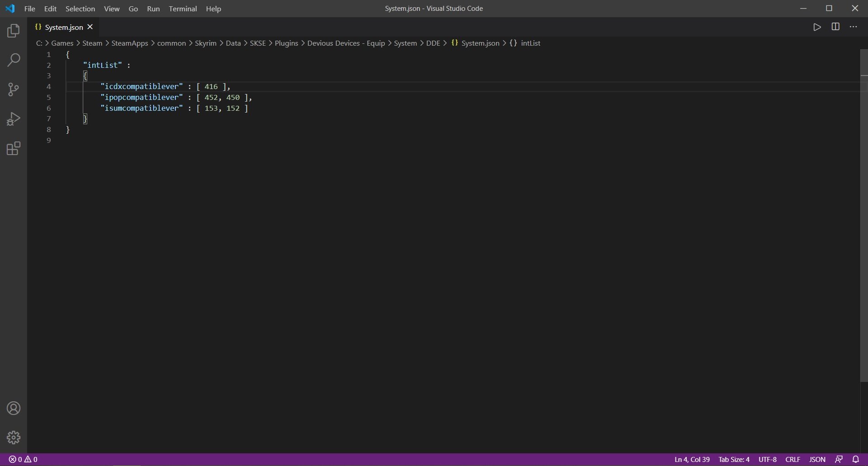Click the "icdxcompatiblever" key text
The image size is (868, 466).
click(142, 86)
